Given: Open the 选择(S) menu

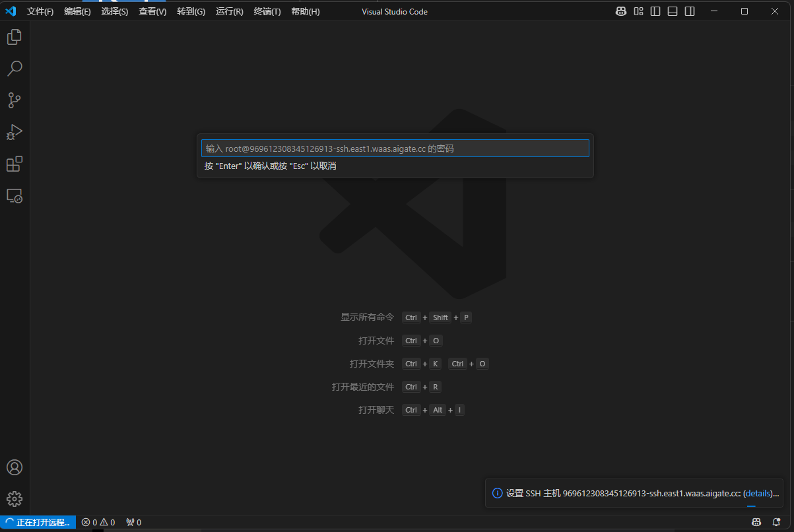Looking at the screenshot, I should click(x=115, y=12).
